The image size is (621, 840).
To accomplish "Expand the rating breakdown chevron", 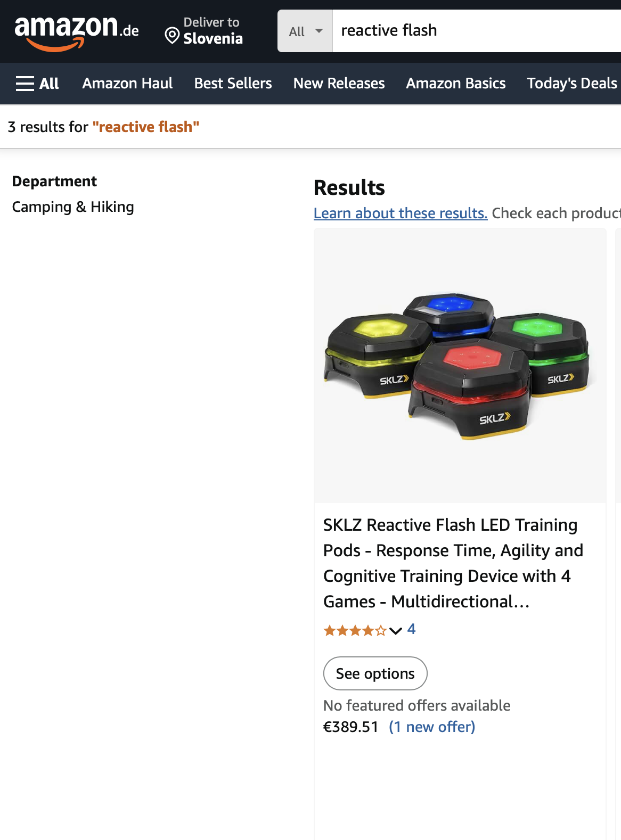I will tap(395, 631).
